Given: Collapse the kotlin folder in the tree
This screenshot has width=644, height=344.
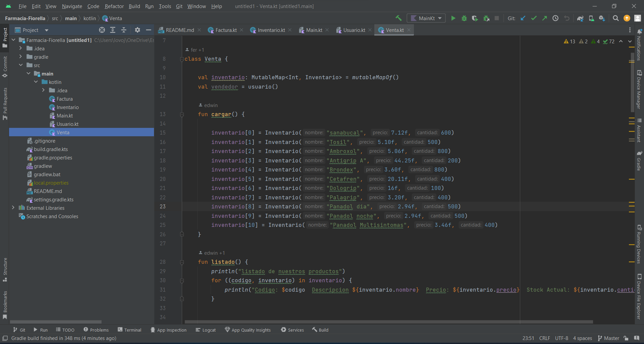Looking at the screenshot, I should (x=36, y=82).
